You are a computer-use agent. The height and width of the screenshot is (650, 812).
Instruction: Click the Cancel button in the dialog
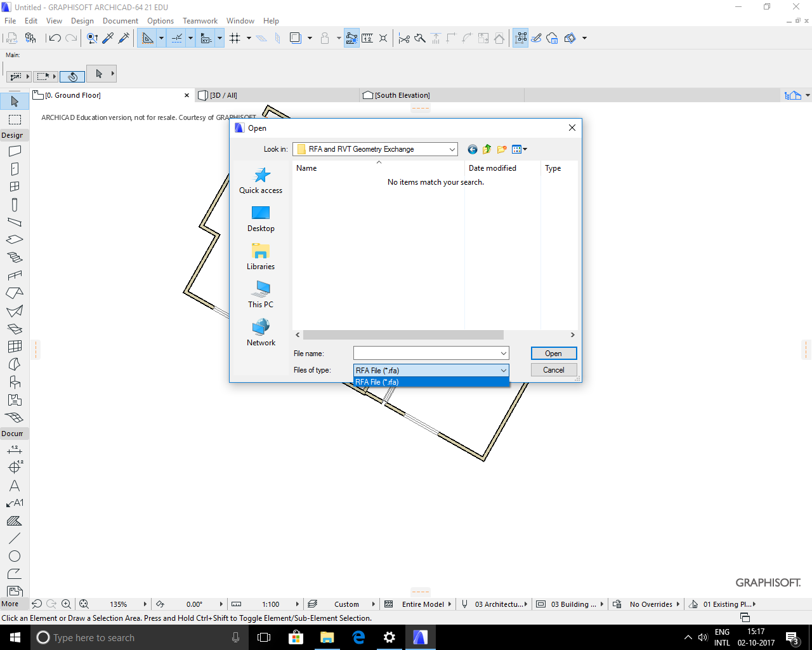pos(553,369)
